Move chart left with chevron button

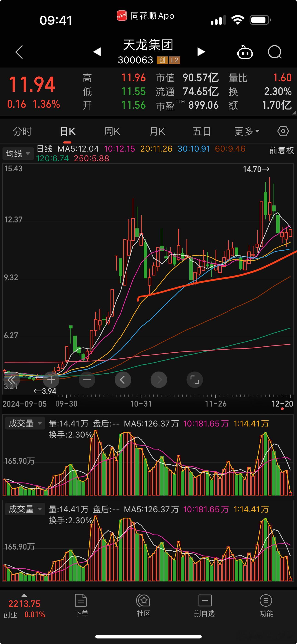(123, 380)
